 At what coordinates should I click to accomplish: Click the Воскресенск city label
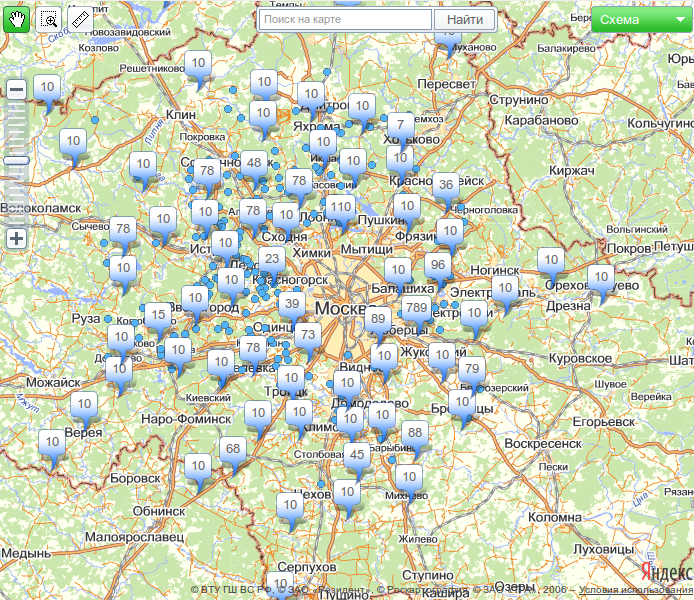tap(543, 443)
